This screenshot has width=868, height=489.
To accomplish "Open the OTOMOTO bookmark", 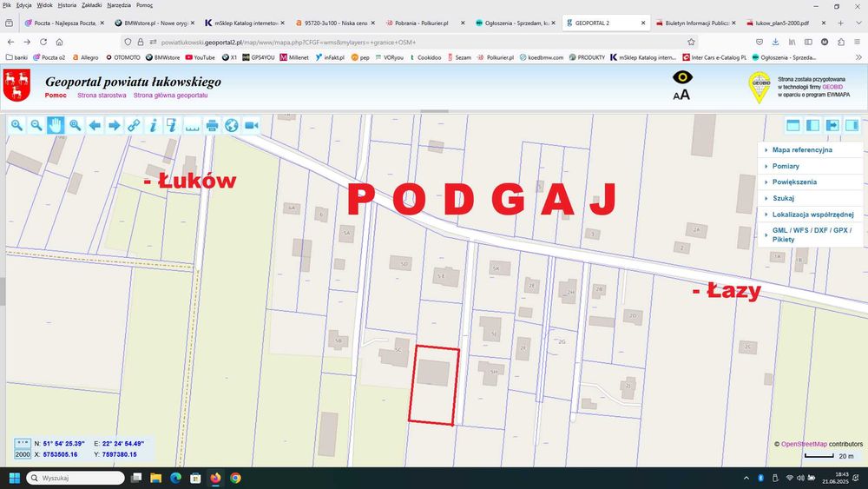I will (x=123, y=57).
